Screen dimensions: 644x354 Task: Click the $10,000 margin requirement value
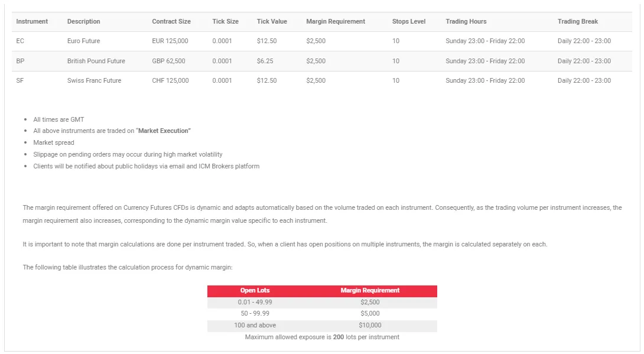(370, 325)
